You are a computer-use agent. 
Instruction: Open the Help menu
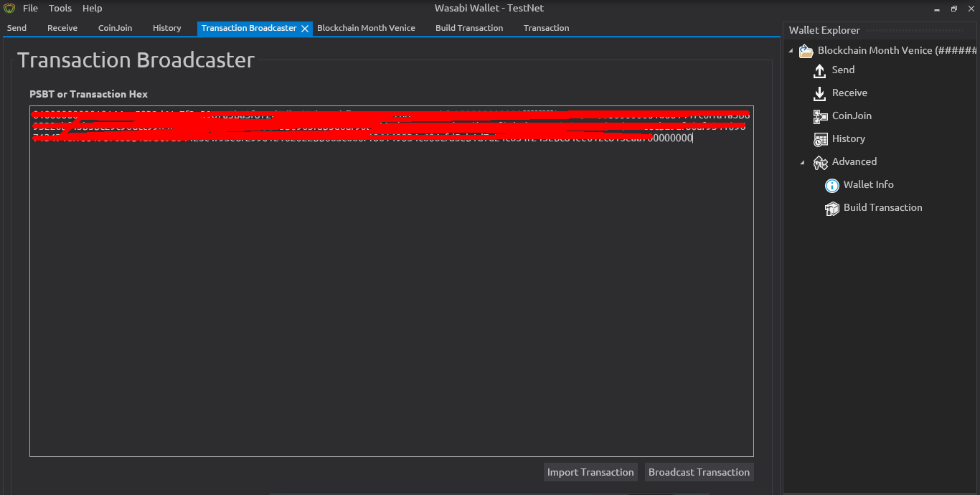[92, 9]
